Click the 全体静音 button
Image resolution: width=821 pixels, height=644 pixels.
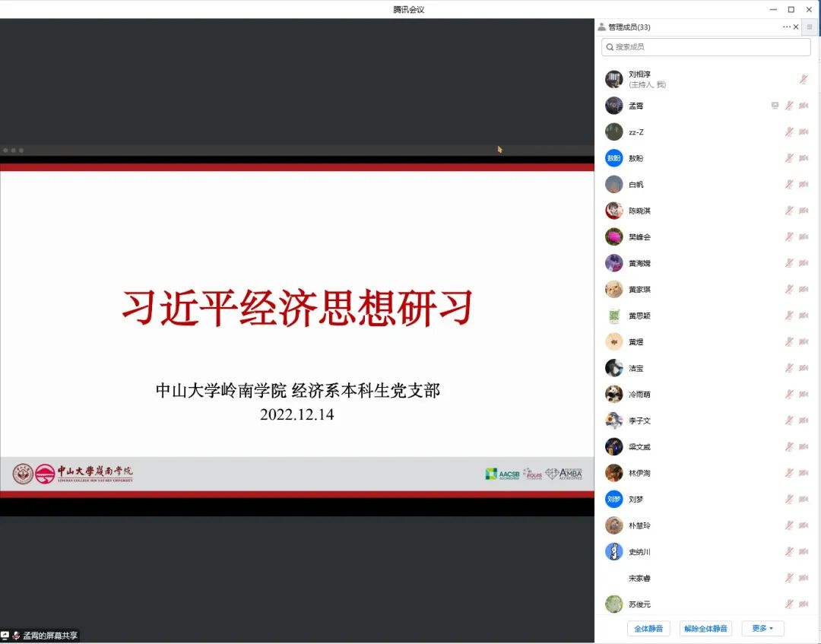pos(648,629)
